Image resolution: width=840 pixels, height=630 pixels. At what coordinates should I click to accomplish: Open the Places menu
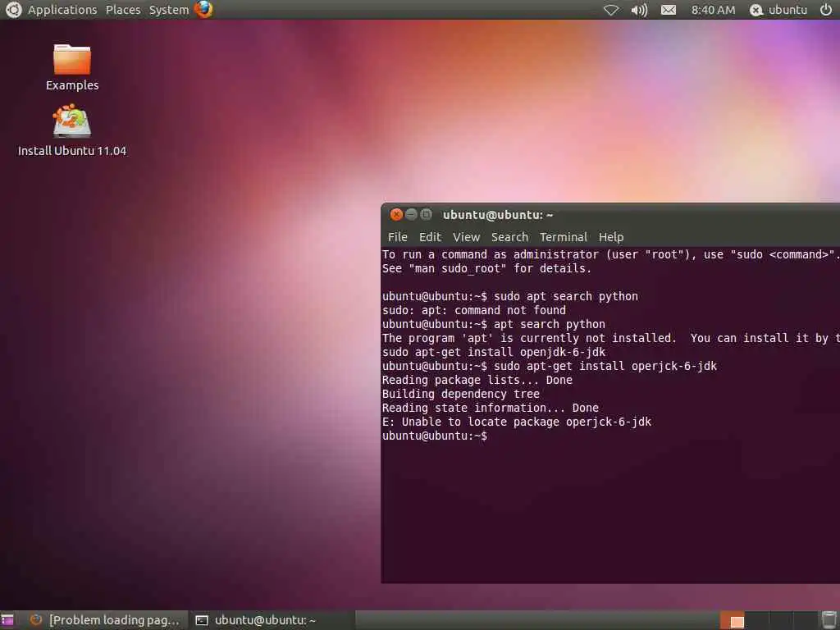coord(123,10)
